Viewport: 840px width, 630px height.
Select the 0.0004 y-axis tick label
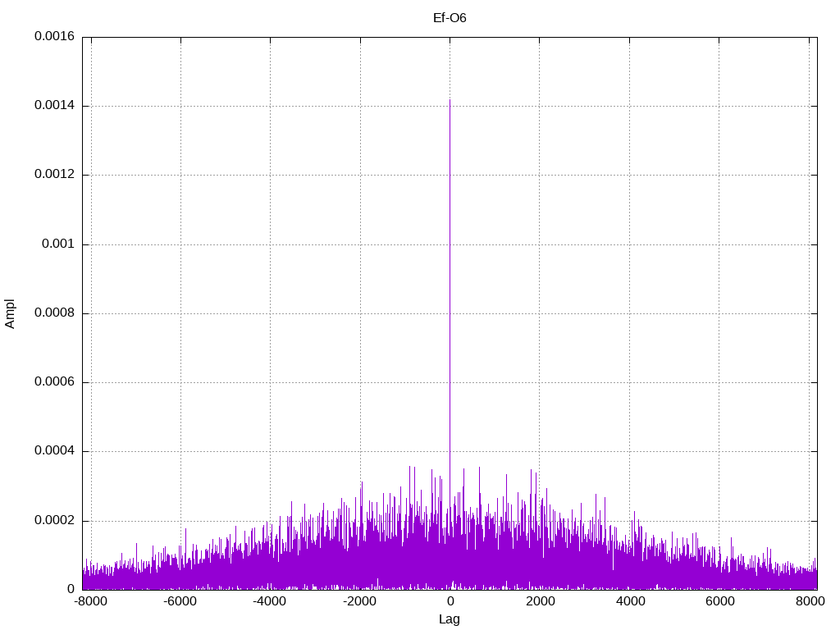(54, 451)
